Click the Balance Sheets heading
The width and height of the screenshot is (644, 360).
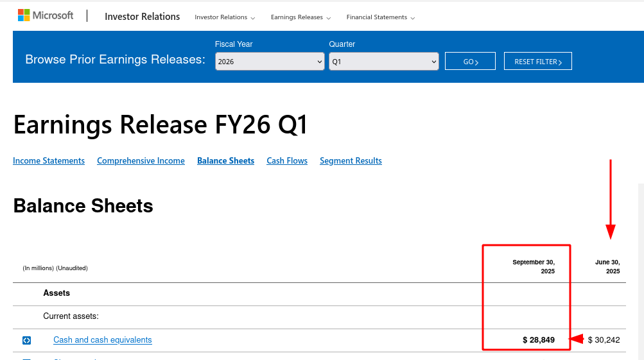click(83, 205)
